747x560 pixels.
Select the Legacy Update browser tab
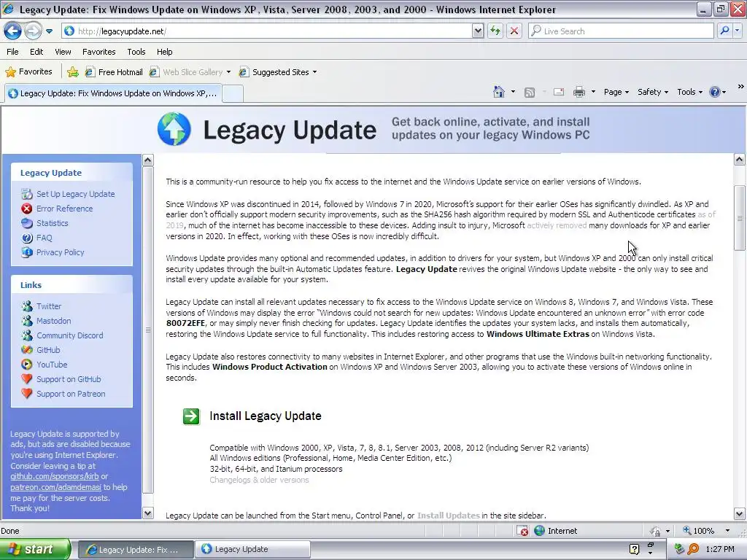[x=112, y=93]
